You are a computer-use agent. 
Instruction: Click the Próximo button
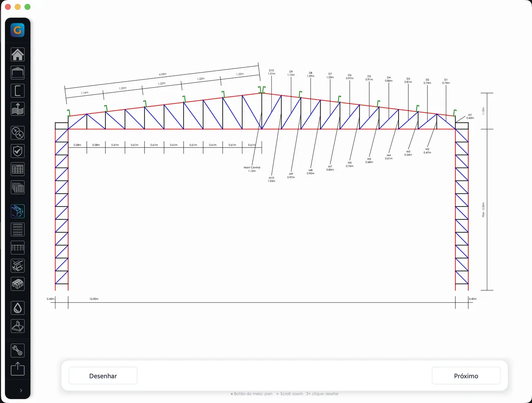466,376
